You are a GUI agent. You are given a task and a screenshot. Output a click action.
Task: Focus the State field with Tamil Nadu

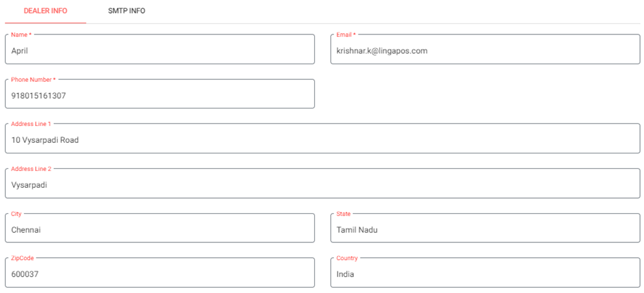pyautogui.click(x=485, y=229)
